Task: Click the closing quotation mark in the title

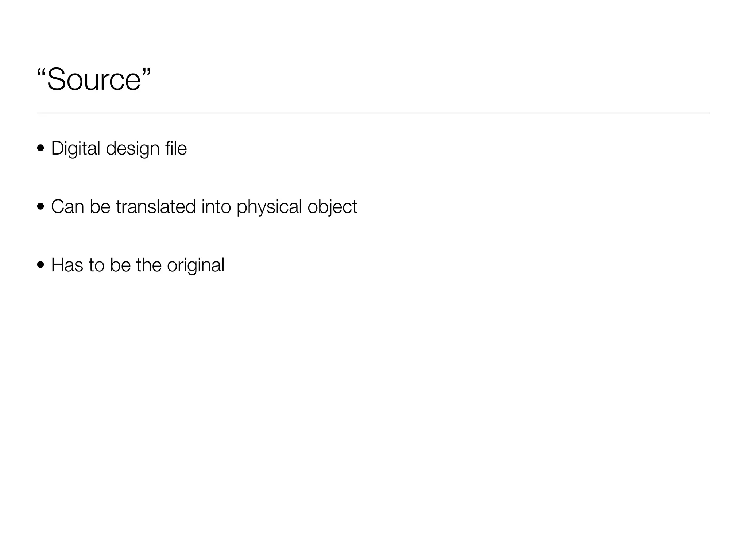Action: pyautogui.click(x=146, y=71)
